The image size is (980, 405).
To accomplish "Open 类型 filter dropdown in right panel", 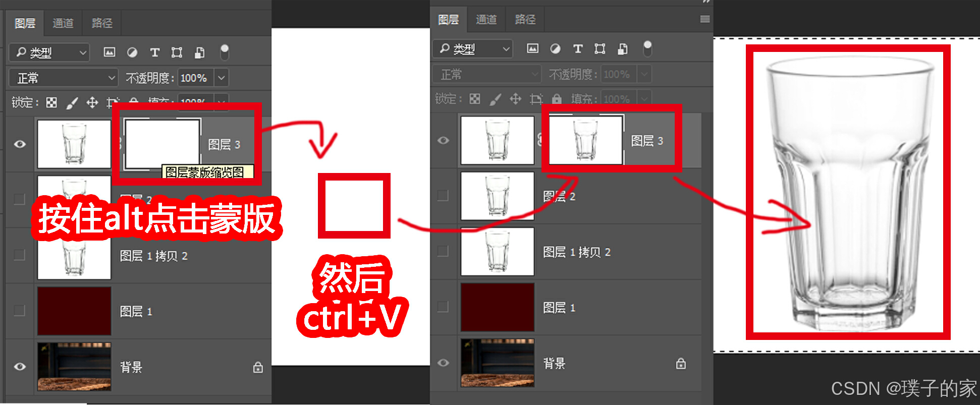I will coord(473,48).
